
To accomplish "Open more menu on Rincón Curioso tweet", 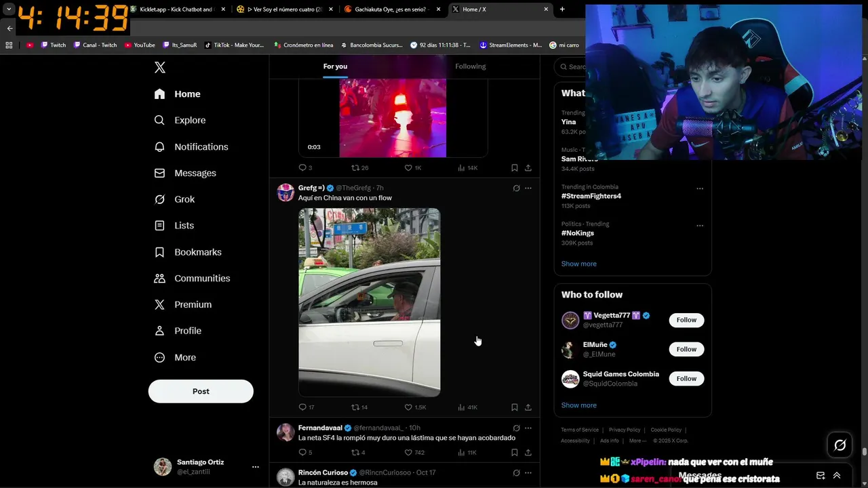I will click(x=528, y=473).
